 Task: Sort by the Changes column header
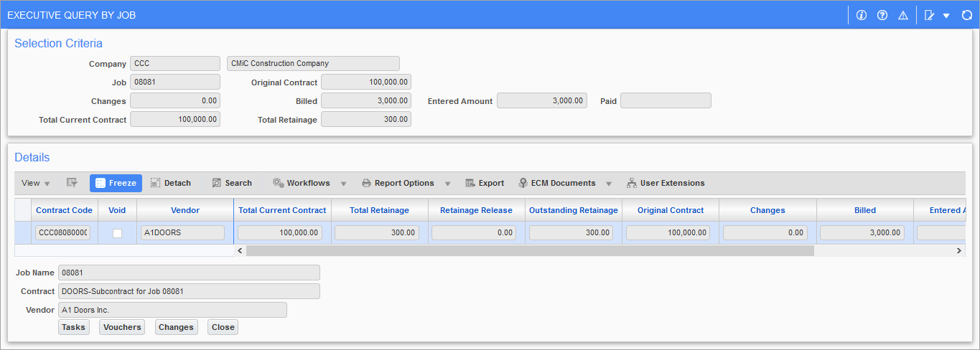click(767, 210)
